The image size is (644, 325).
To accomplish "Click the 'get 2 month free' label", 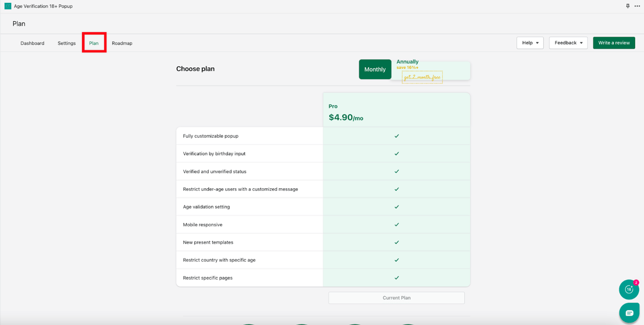I will pos(422,77).
